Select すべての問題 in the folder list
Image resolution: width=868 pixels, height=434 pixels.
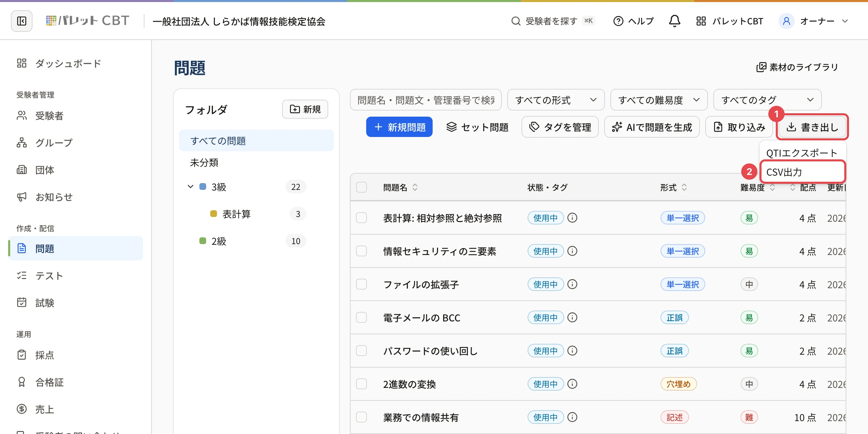tap(256, 141)
